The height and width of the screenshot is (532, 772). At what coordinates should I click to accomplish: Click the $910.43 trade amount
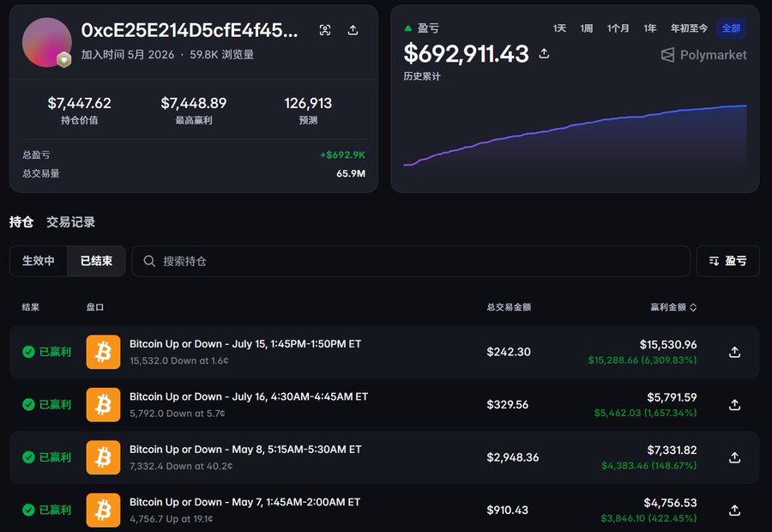click(507, 510)
